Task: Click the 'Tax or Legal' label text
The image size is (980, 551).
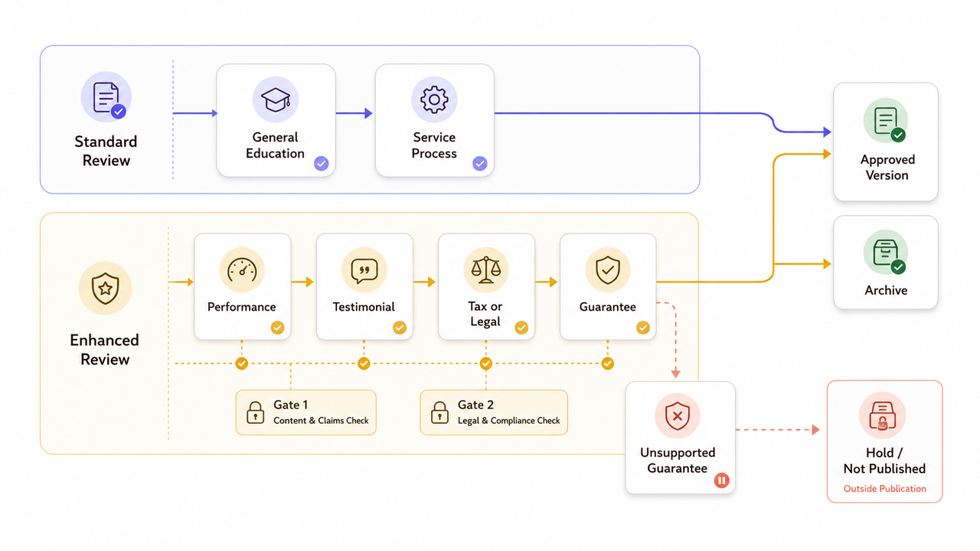Action: 485,314
